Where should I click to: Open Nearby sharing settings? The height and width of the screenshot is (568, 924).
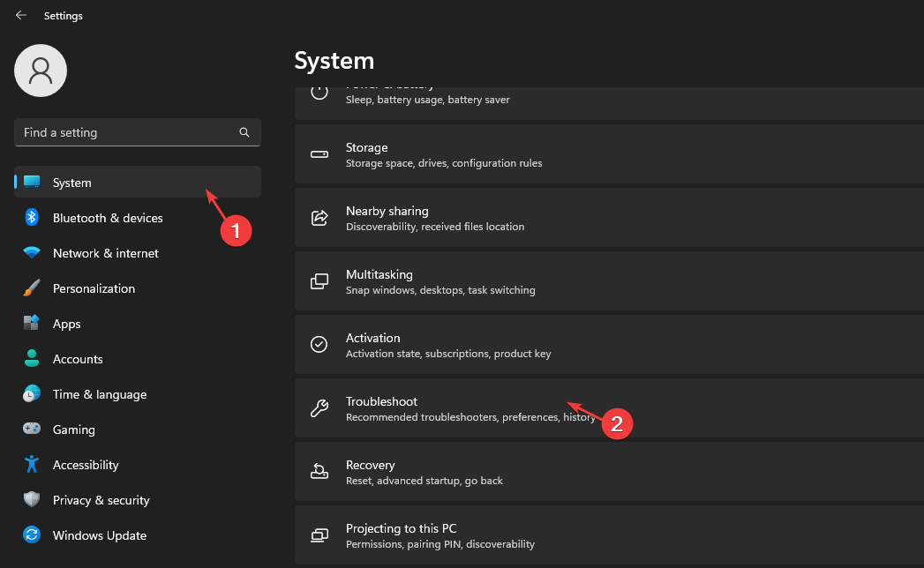(609, 218)
